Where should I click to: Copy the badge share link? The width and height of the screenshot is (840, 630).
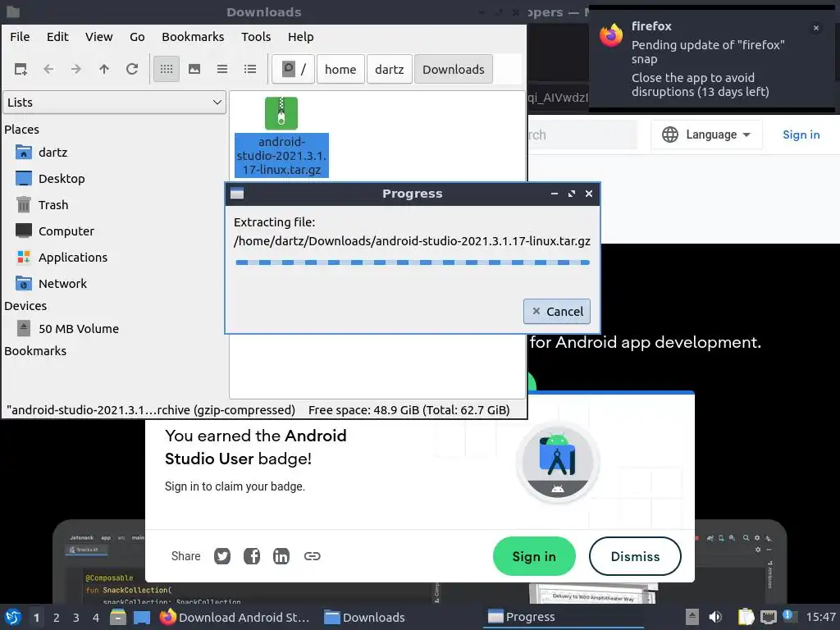[313, 556]
